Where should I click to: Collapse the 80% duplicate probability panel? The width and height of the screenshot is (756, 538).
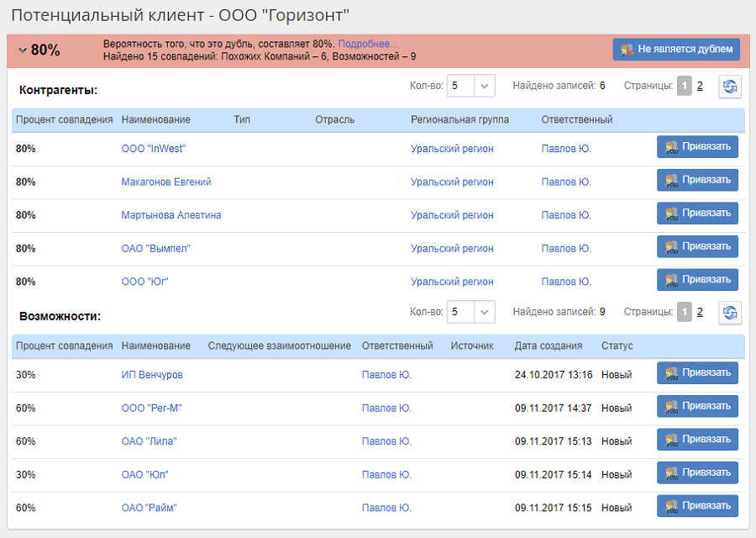point(23,50)
